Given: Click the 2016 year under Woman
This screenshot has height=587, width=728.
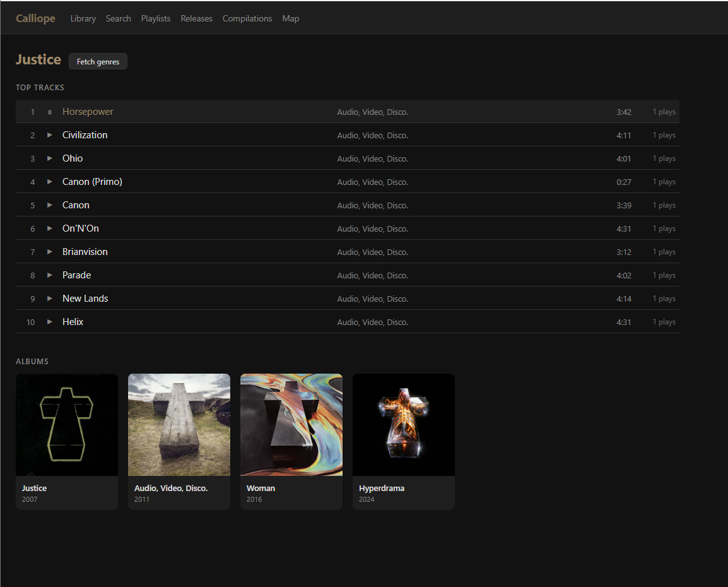Looking at the screenshot, I should click(254, 499).
